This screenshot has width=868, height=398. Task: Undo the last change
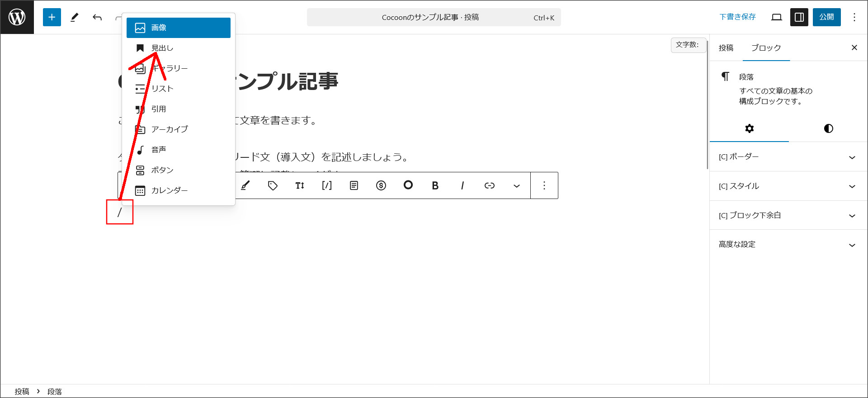pyautogui.click(x=97, y=17)
